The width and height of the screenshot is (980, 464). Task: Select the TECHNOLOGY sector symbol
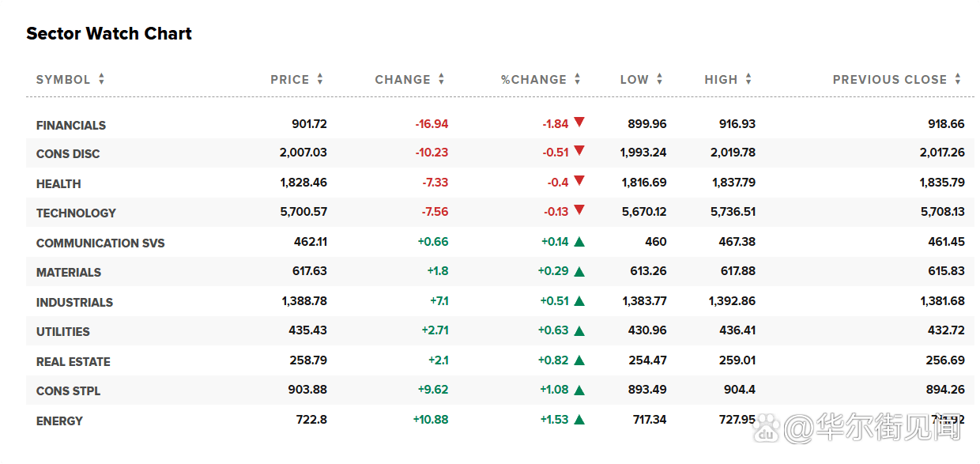point(76,213)
